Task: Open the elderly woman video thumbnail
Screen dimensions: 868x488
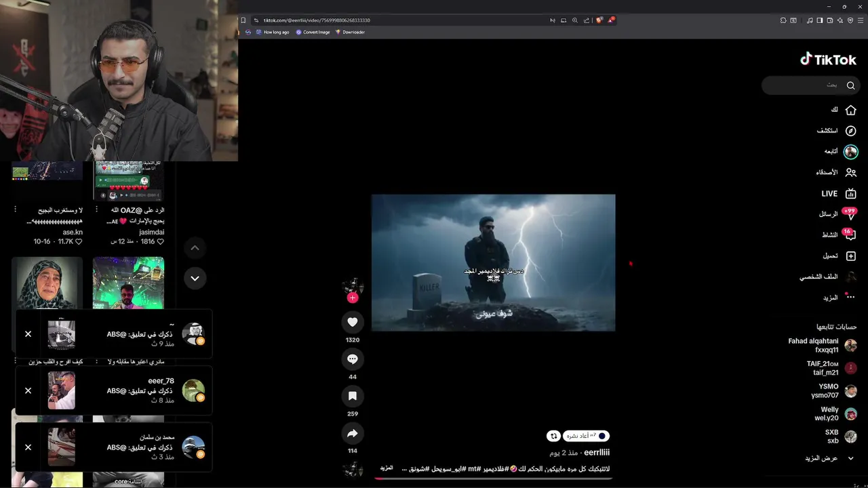Action: [47, 283]
